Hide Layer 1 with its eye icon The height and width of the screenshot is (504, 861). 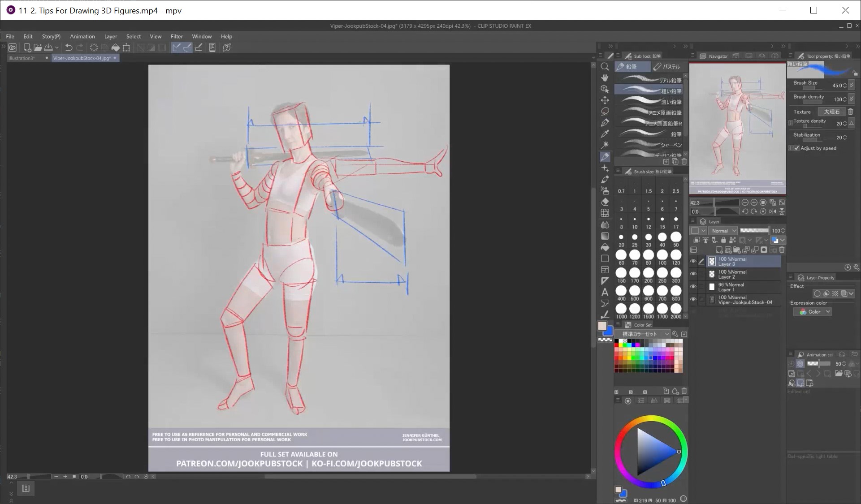pyautogui.click(x=693, y=287)
